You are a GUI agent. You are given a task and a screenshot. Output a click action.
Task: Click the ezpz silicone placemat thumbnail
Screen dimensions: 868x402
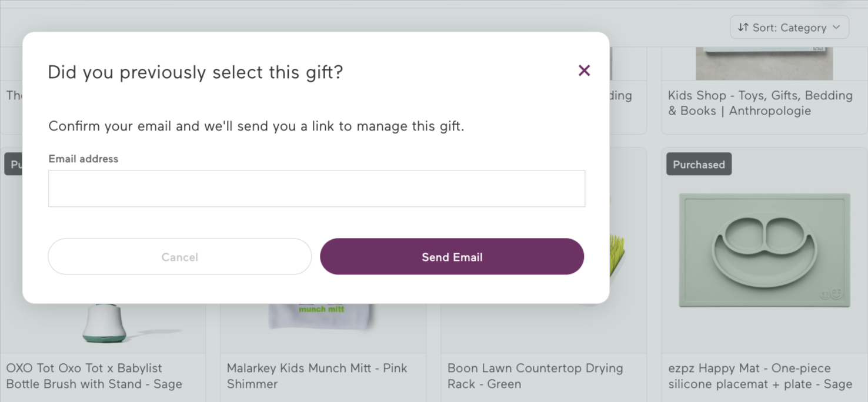tap(763, 250)
